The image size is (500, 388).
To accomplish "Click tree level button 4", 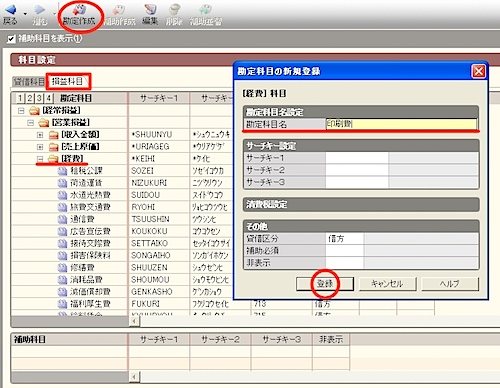I will (49, 98).
